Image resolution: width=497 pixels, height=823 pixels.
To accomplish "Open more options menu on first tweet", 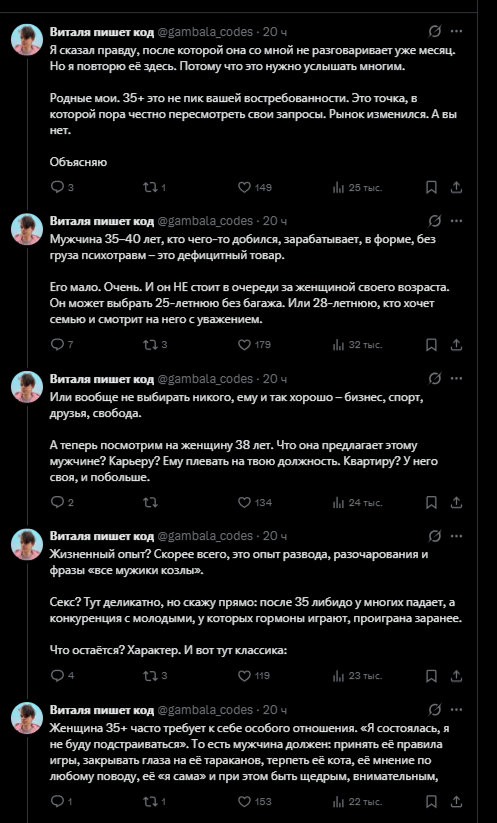I will point(457,31).
